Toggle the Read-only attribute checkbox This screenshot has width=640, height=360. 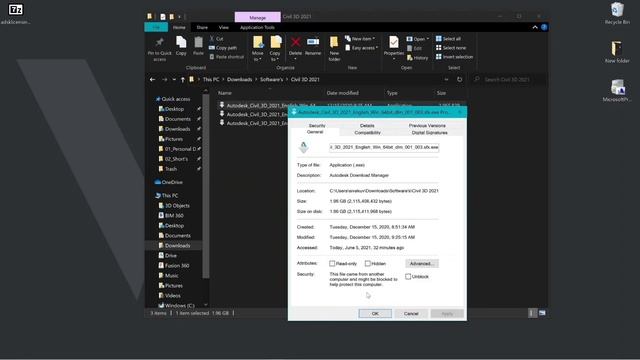(332, 264)
